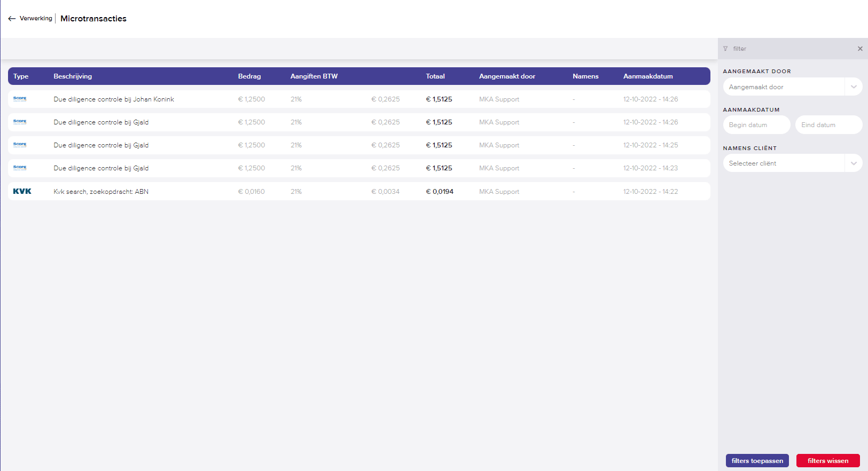Click the back arrow next to Verwerking

12,19
